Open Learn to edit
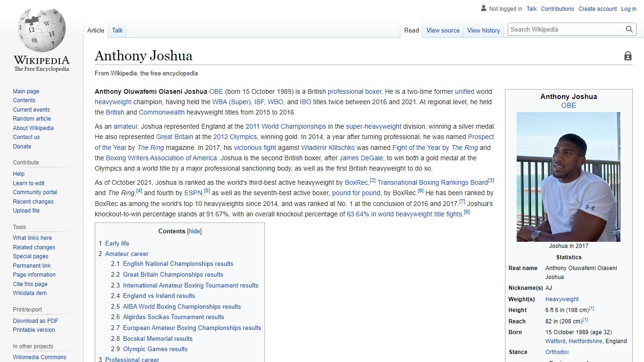 tap(29, 183)
